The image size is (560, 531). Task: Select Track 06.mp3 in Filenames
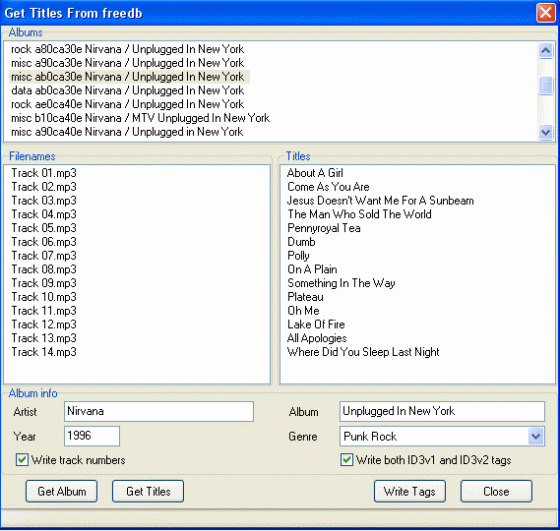[44, 242]
